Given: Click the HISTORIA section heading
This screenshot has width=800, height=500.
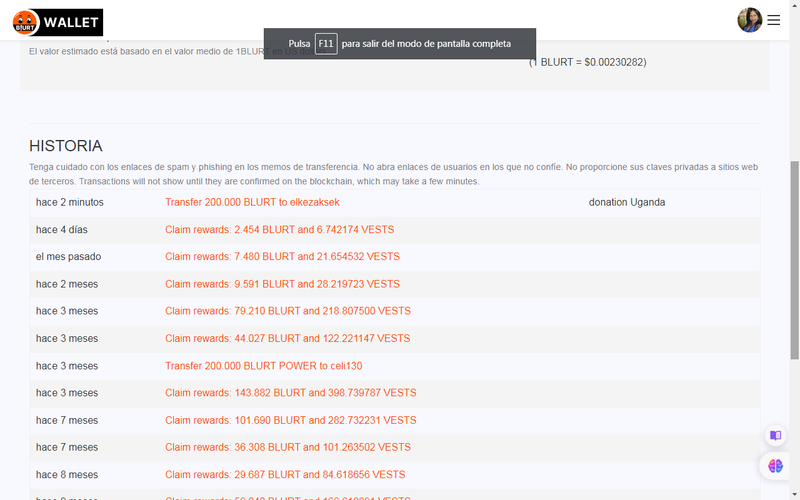Looking at the screenshot, I should [66, 146].
